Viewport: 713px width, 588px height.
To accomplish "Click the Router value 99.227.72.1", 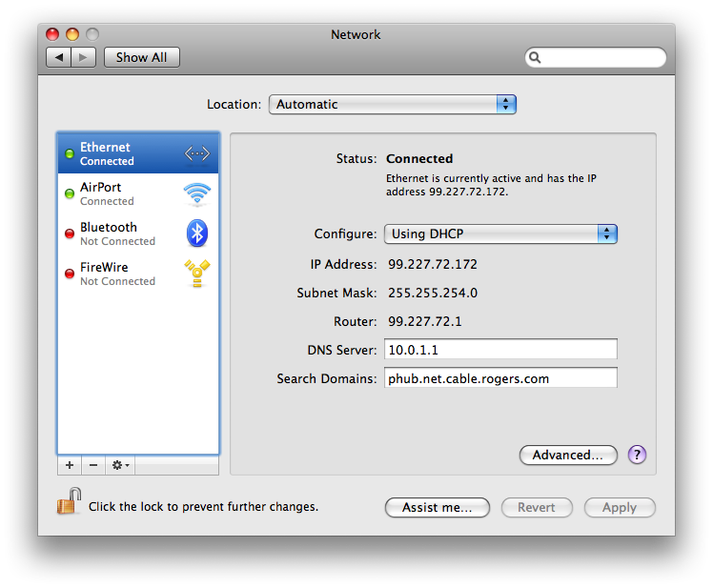I will pos(425,321).
